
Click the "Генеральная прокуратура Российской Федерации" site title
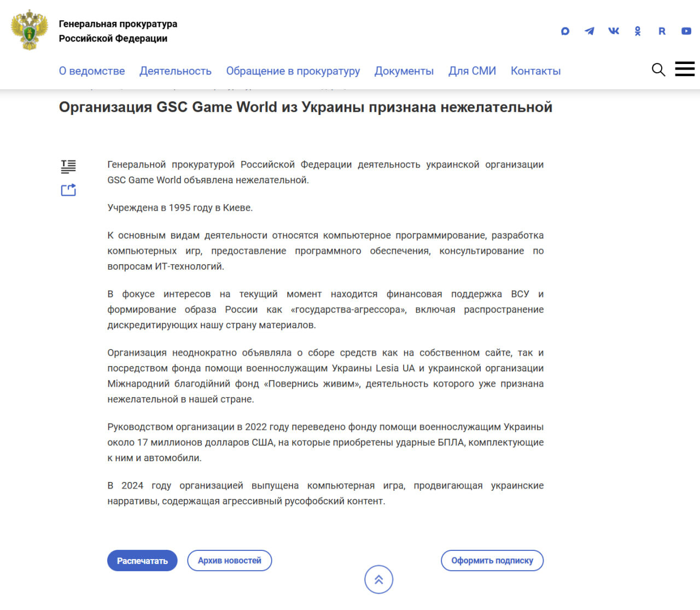point(118,31)
